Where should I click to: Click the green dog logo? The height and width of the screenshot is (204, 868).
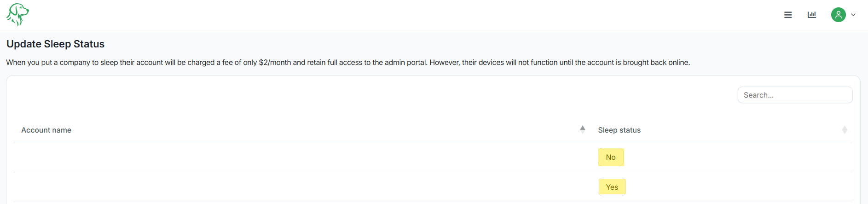[17, 15]
